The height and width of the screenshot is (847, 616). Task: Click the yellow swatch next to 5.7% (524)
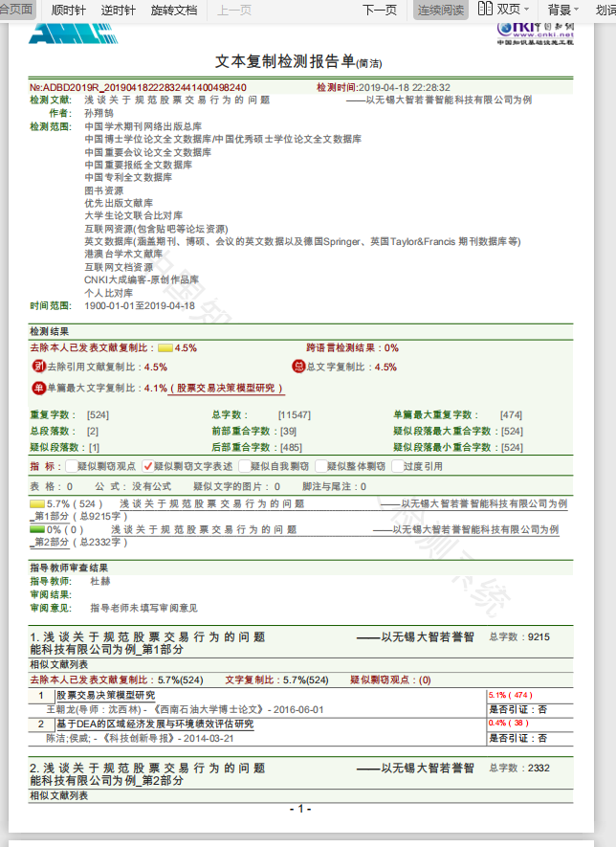[37, 504]
